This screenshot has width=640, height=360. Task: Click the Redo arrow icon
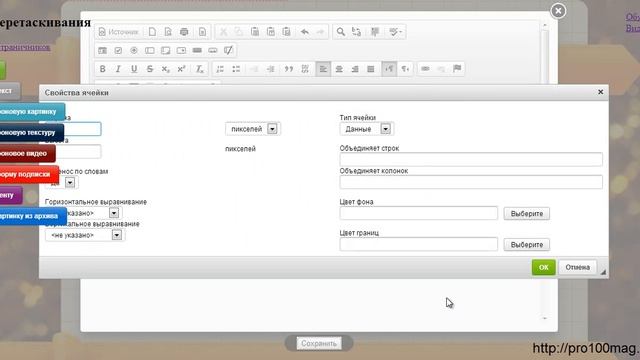[x=320, y=32]
